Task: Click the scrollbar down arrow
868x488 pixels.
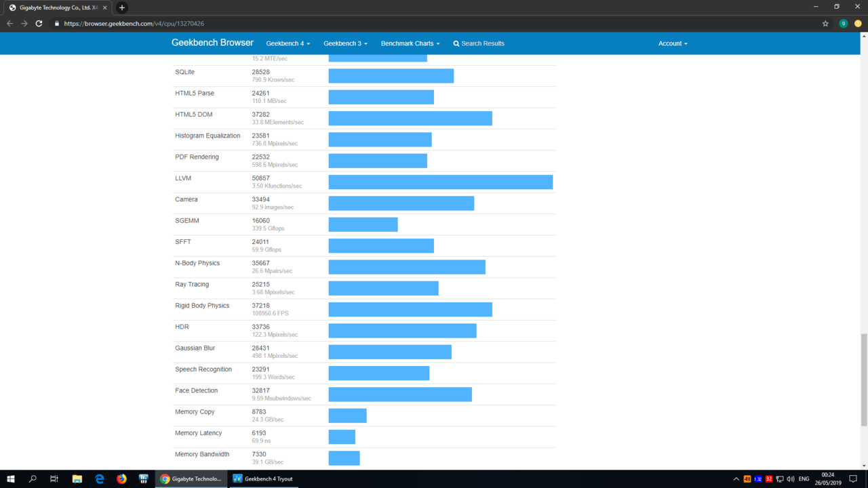Action: click(x=864, y=466)
